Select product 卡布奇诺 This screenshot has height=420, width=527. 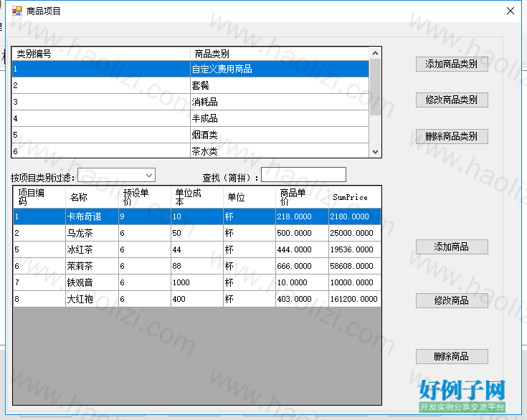pos(197,216)
